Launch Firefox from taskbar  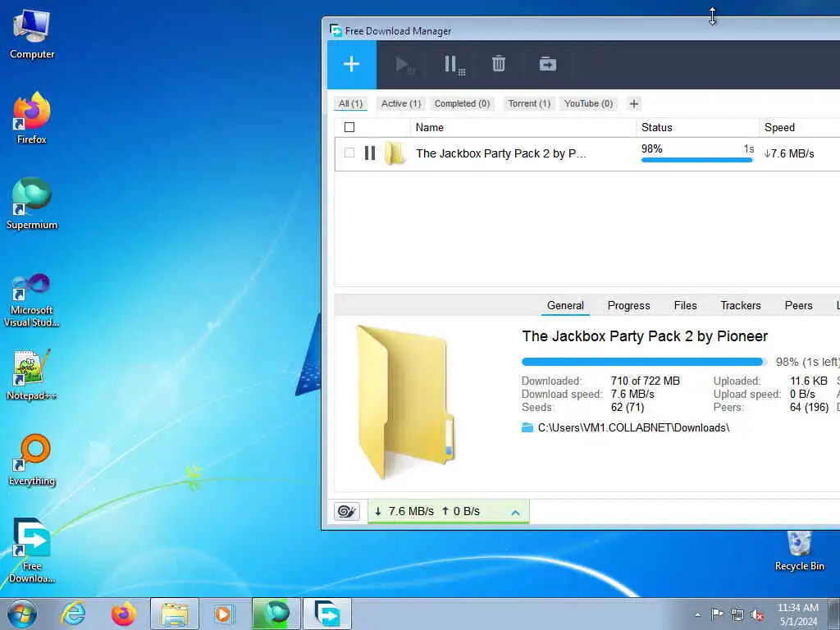pos(123,614)
